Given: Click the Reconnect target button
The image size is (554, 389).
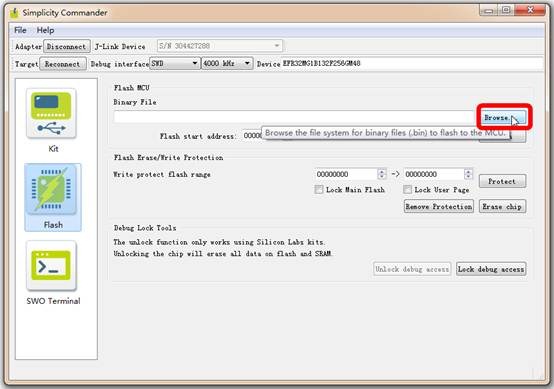Looking at the screenshot, I should (x=63, y=64).
